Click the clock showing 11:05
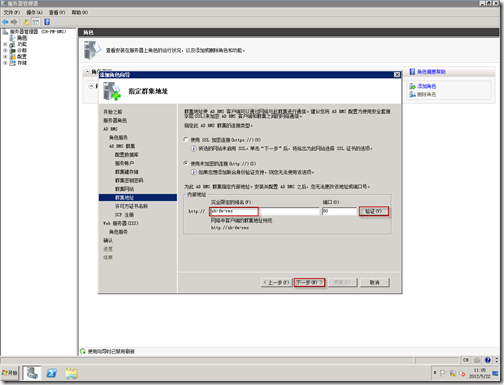 (480, 370)
